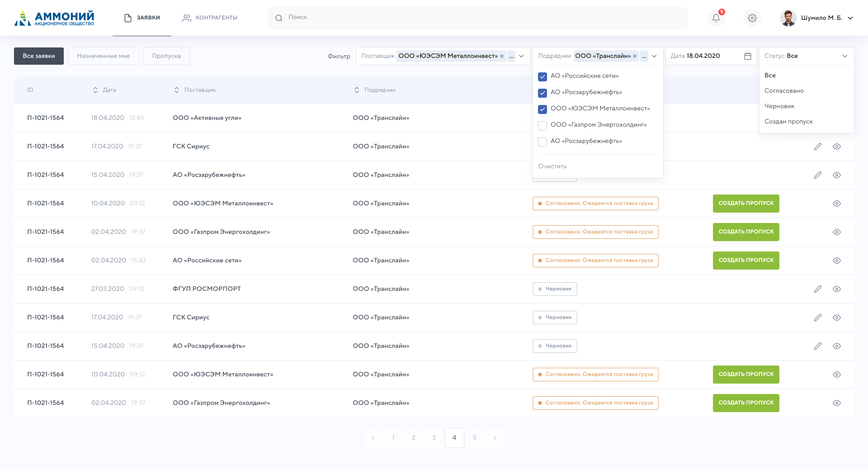The image size is (868, 470).
Task: Click the ФГУП РОСМОРПОРТ supplier cell
Action: click(207, 289)
